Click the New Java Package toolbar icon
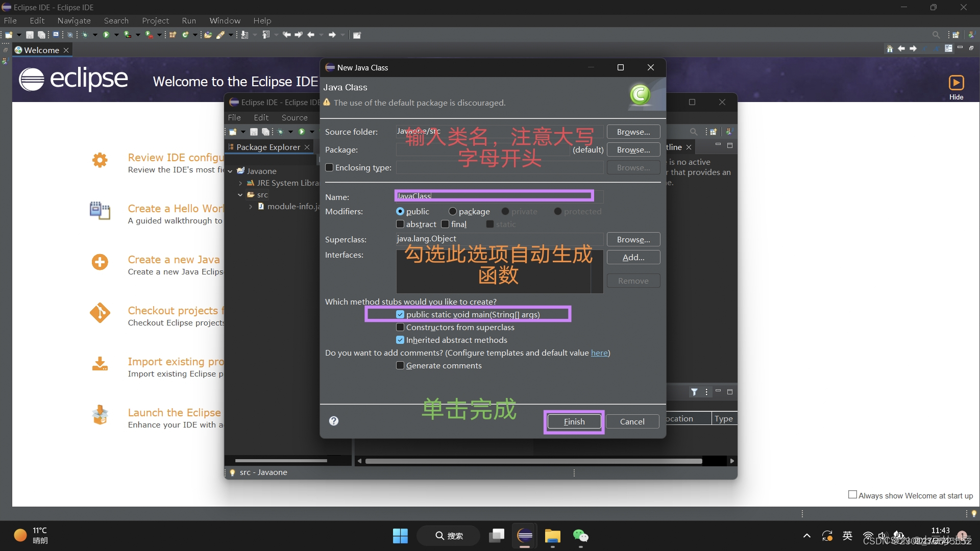Screen dimensions: 980x551 (x=173, y=35)
